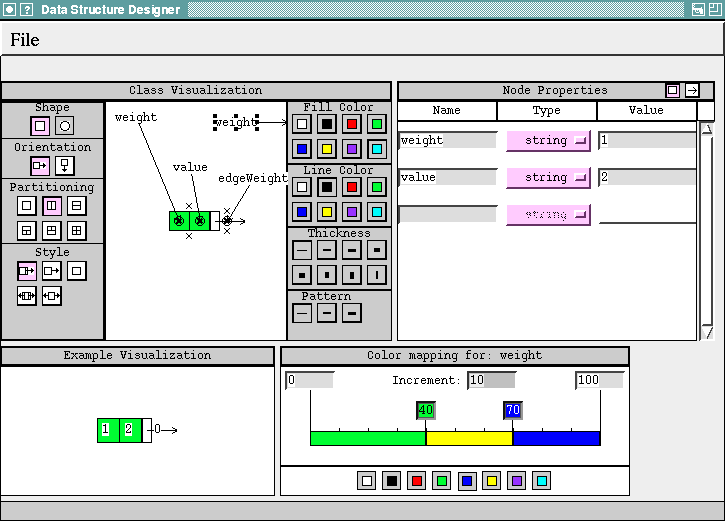The image size is (725, 521).
Task: Click the thinnest line thickness icon
Action: pos(302,249)
